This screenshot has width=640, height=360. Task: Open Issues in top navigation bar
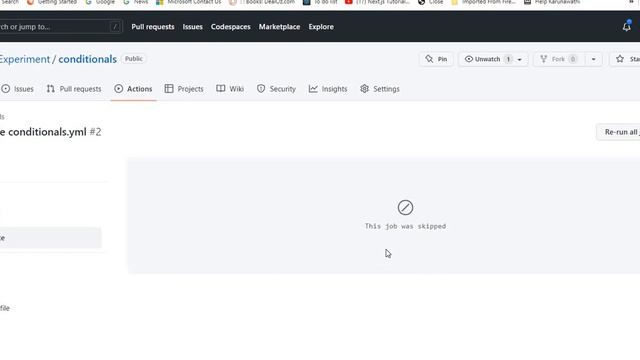pos(192,27)
